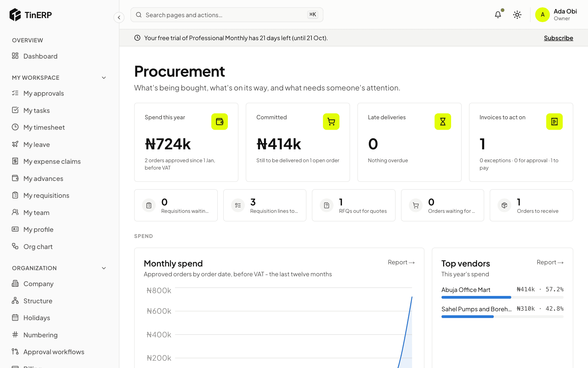This screenshot has height=368, width=588.
Task: Click 'Still to be delivered on 1 open order'
Action: [x=298, y=160]
